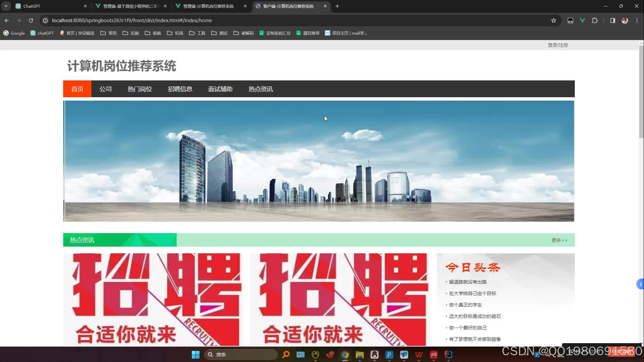Expand the 后端 bookmarks folder

[x=131, y=33]
